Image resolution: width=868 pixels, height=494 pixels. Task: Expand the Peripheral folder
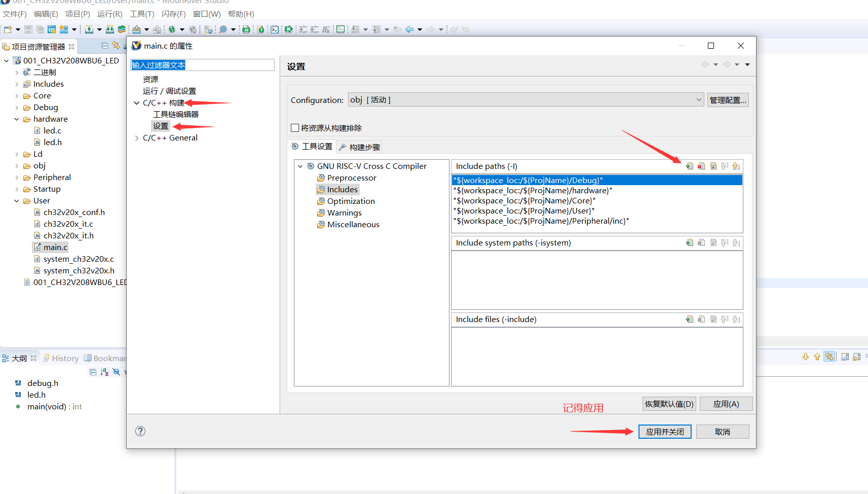[x=16, y=178]
